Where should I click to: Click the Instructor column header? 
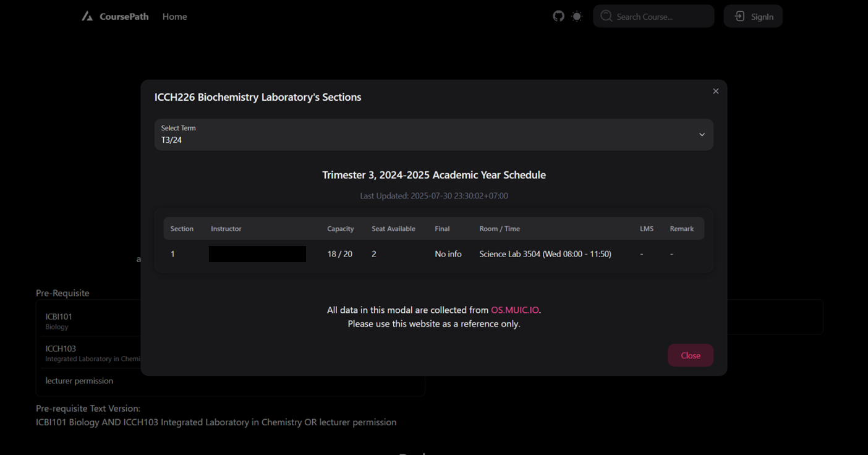point(226,229)
